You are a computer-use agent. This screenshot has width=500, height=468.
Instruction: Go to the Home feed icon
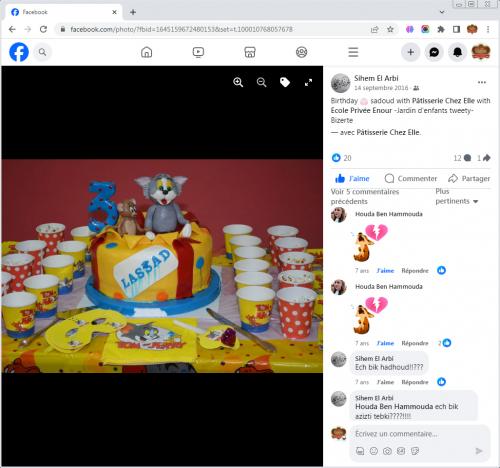click(146, 52)
